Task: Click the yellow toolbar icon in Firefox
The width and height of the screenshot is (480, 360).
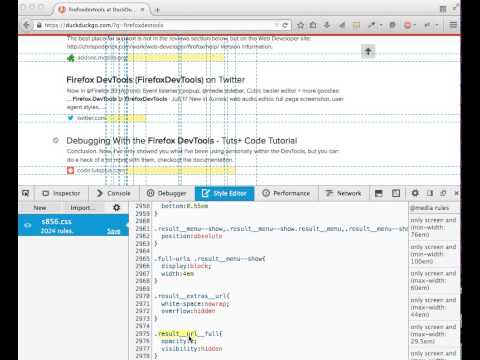Action: point(356,25)
